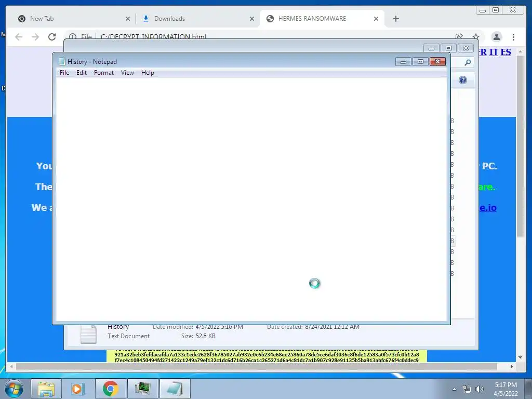Screen dimensions: 532x399
Task: Click the History file icon in details pane
Action: point(88,334)
